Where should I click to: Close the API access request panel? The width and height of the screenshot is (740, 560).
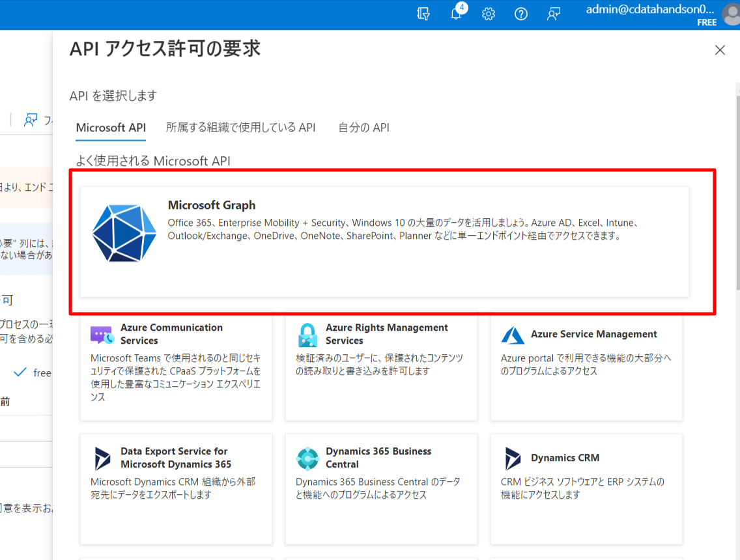point(720,50)
